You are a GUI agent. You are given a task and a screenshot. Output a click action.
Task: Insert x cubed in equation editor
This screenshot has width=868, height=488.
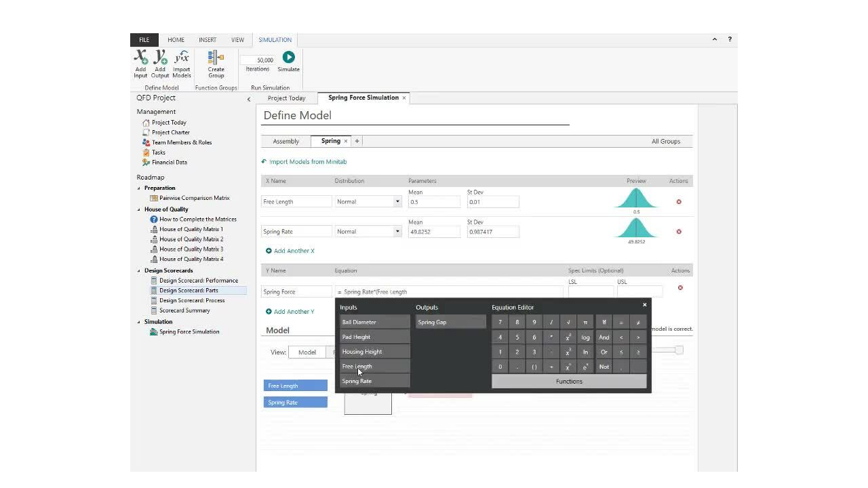(568, 352)
